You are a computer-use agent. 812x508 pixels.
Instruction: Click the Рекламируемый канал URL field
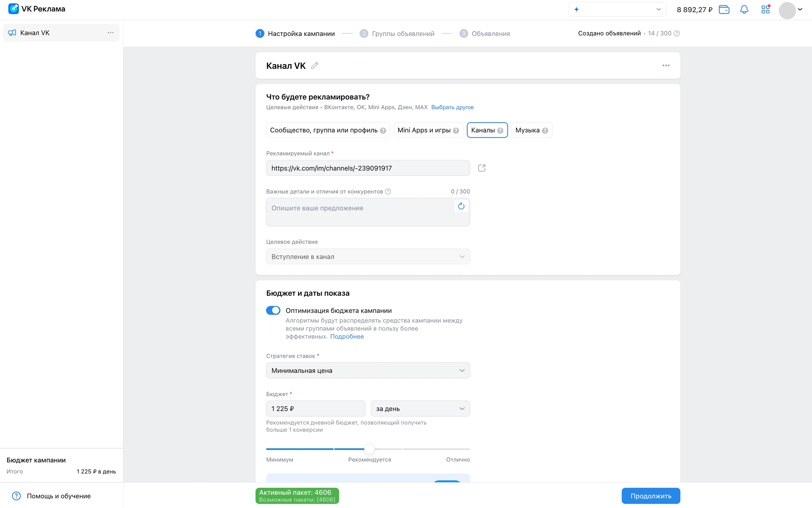coord(368,168)
